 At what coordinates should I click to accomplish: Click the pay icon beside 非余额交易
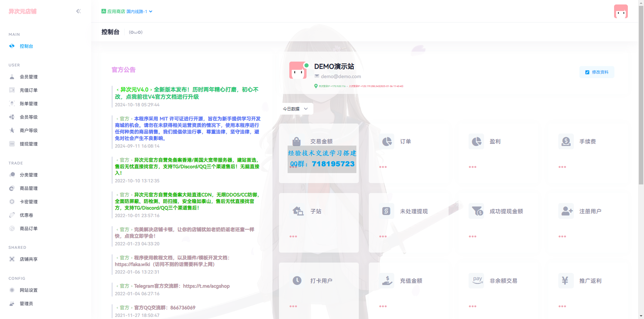[477, 280]
